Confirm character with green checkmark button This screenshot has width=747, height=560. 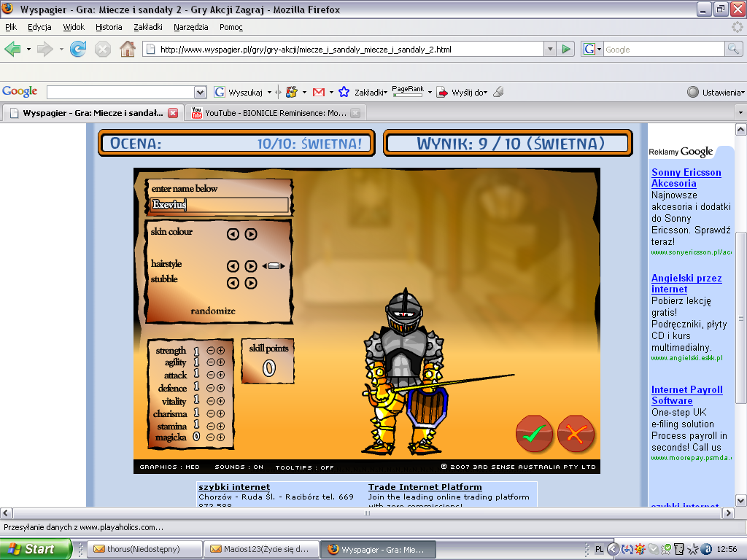pyautogui.click(x=534, y=433)
